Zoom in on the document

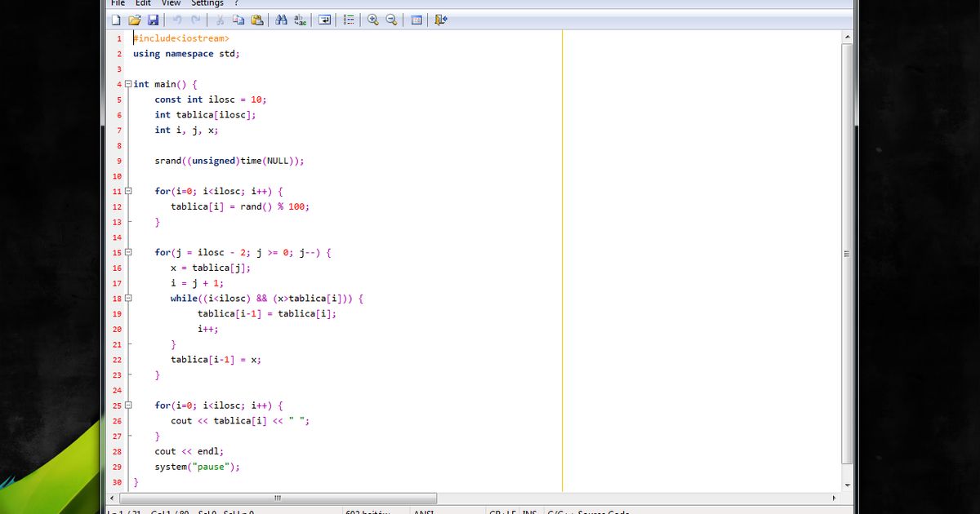click(372, 20)
